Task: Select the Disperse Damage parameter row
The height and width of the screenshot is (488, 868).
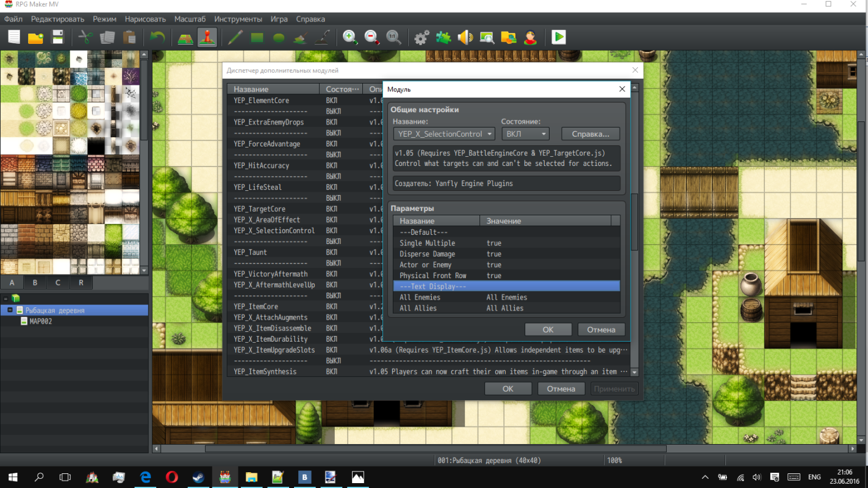Action: pos(506,254)
